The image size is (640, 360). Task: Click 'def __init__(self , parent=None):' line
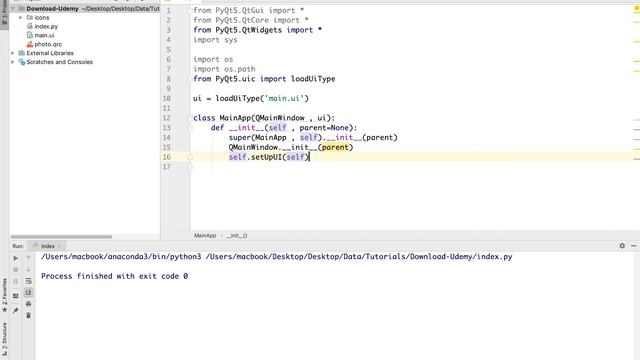[x=284, y=128]
